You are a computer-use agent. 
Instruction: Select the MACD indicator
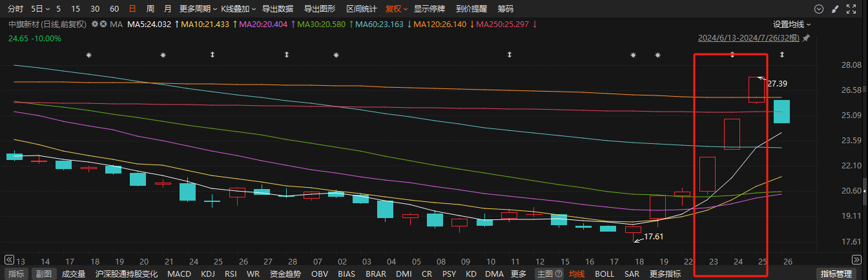[179, 274]
